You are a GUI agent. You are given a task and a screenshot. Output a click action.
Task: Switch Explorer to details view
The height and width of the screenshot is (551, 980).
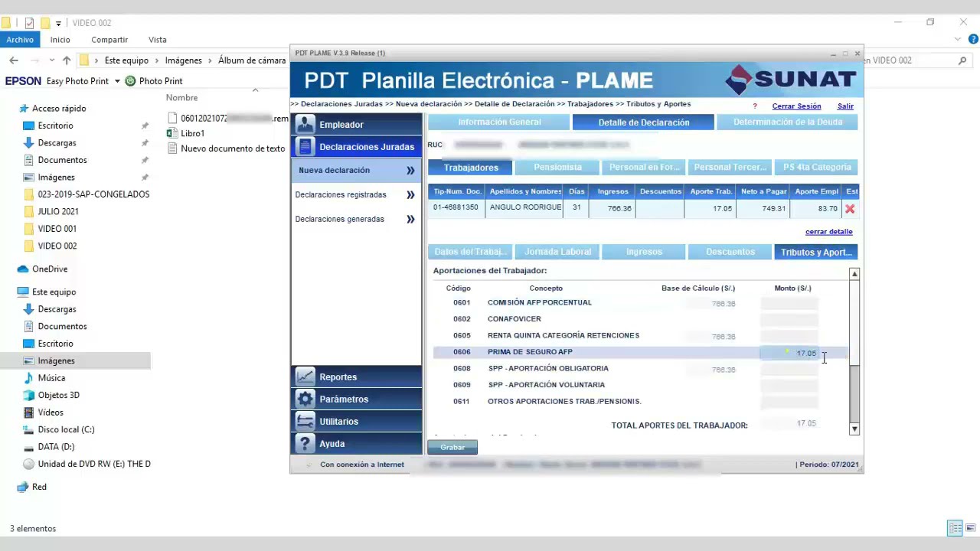(x=955, y=528)
